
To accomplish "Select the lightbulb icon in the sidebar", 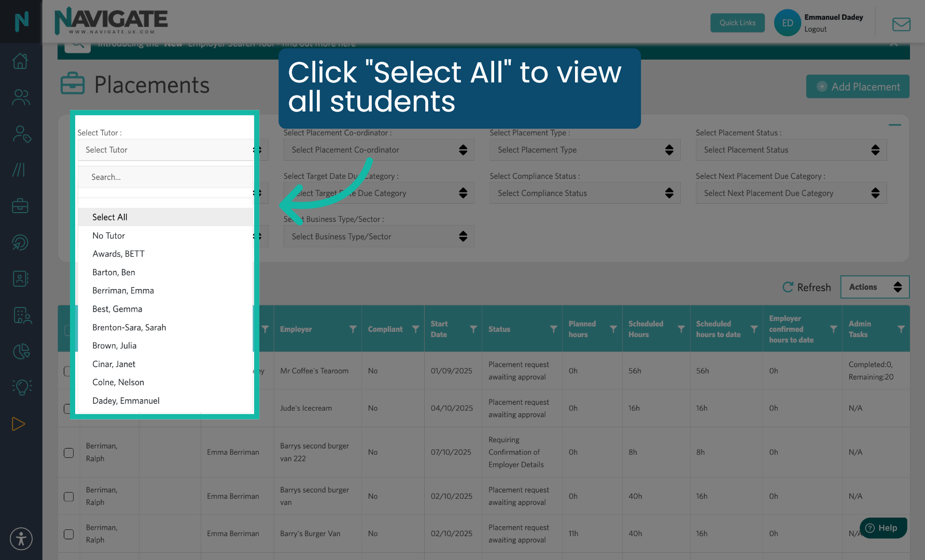I will point(21,387).
